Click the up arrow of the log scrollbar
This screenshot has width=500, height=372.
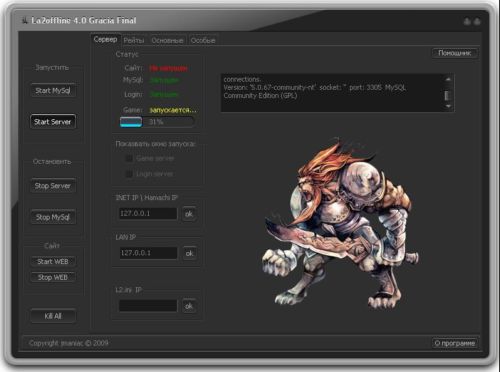pyautogui.click(x=448, y=79)
